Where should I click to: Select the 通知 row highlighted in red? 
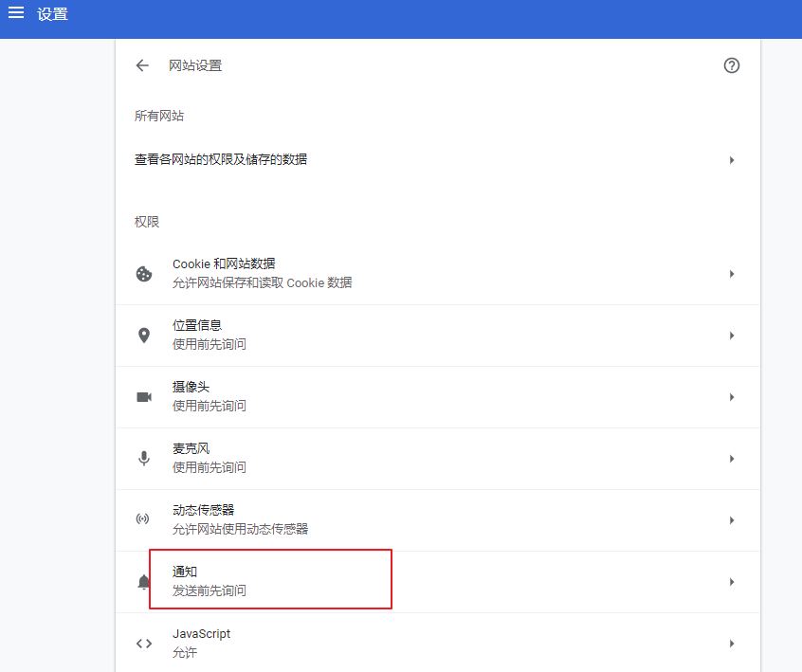point(270,581)
